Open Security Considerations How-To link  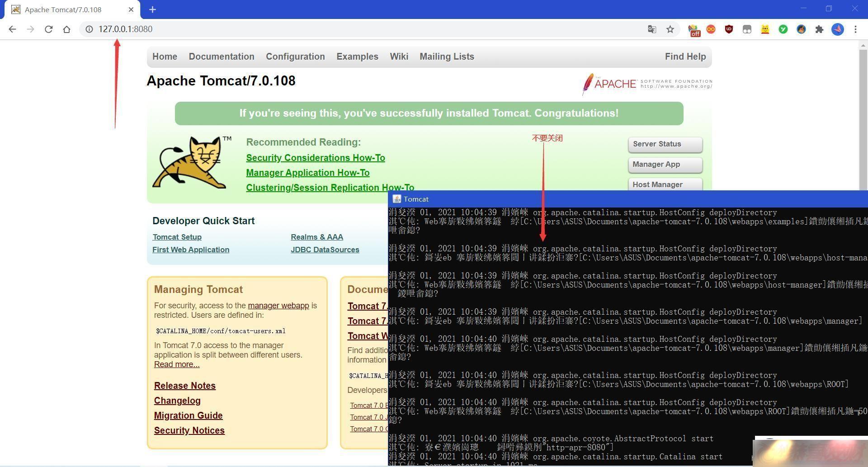(316, 158)
